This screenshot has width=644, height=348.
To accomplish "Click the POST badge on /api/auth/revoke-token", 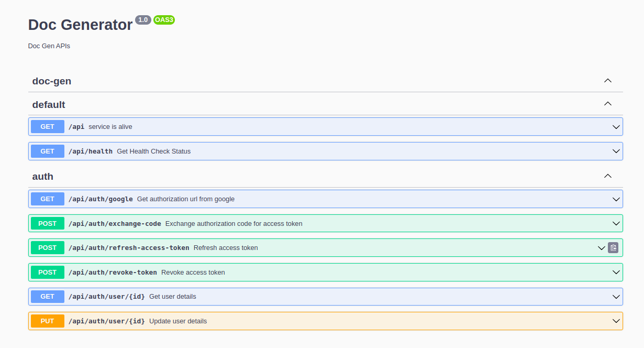I will coord(47,272).
